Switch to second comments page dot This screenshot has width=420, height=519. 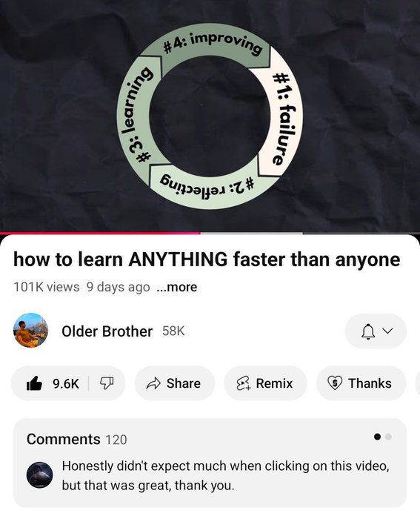point(389,437)
